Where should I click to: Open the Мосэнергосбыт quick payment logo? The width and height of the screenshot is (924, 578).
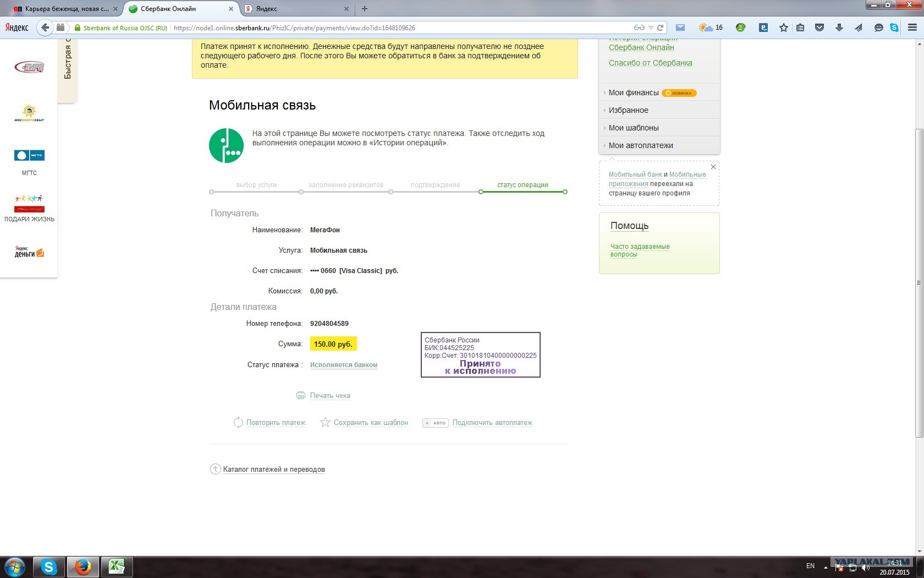(x=29, y=113)
